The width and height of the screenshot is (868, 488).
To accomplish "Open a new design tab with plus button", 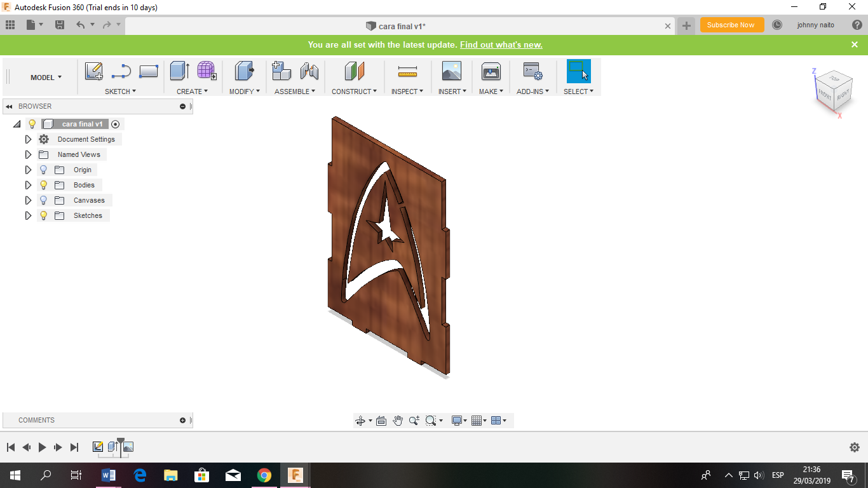I will click(686, 25).
